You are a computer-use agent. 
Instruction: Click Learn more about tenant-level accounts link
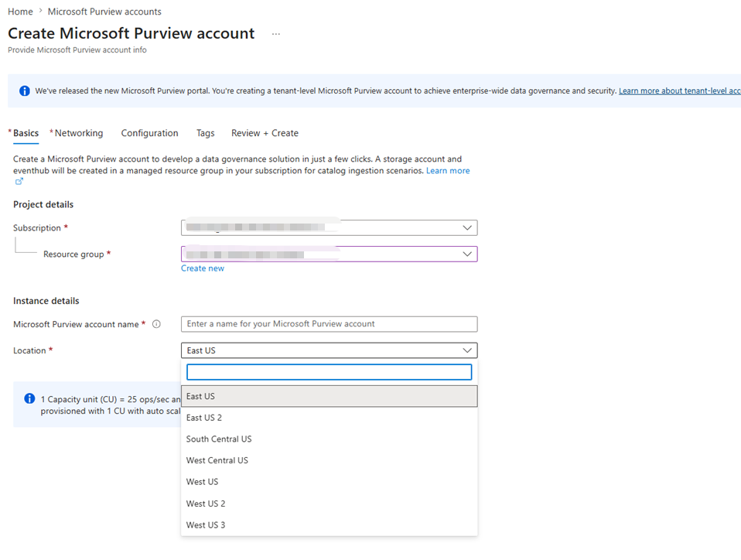(x=680, y=90)
